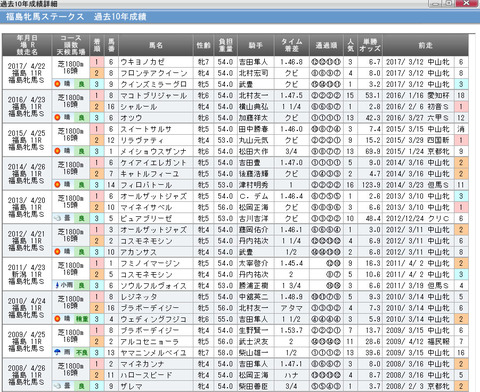Click the sunny weather icon in the 2017 row
Screen dimensions: 480x392
click(x=57, y=84)
